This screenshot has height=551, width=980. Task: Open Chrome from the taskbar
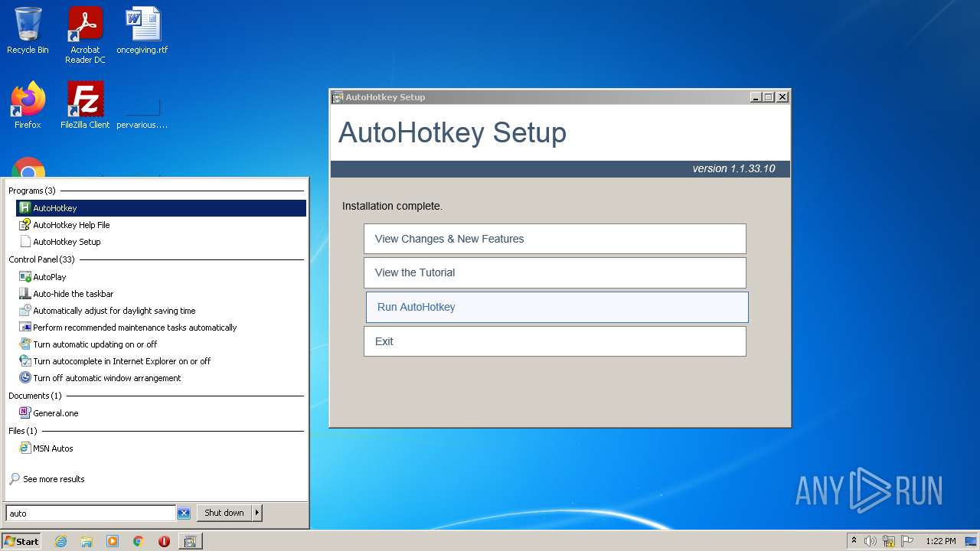(139, 541)
